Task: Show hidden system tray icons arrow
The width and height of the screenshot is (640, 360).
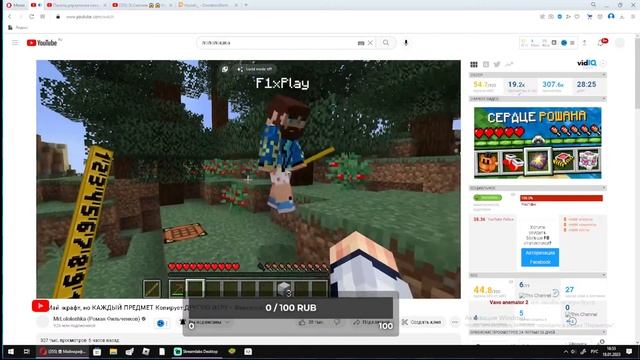Action: tap(566, 351)
